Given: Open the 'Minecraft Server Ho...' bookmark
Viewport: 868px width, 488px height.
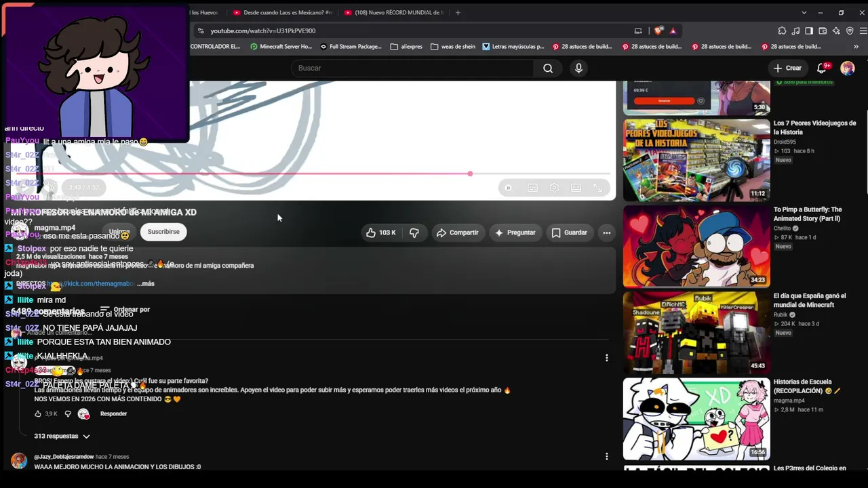Looking at the screenshot, I should coord(281,47).
